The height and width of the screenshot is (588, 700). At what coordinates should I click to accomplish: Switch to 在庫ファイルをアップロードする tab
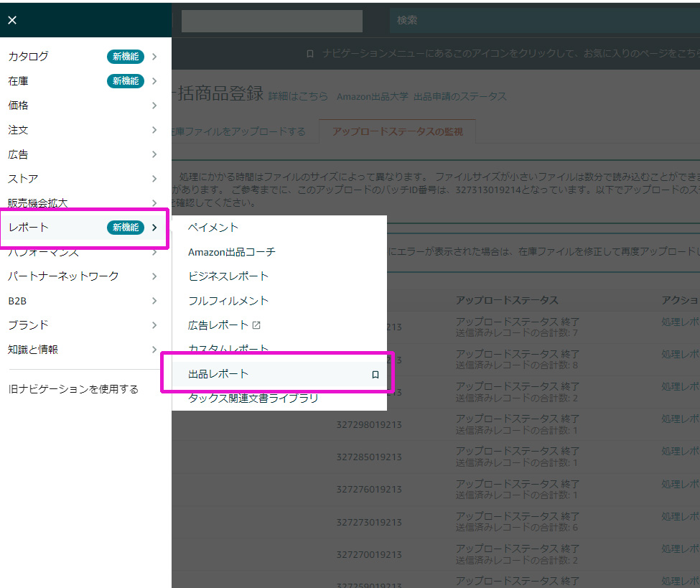tap(238, 131)
